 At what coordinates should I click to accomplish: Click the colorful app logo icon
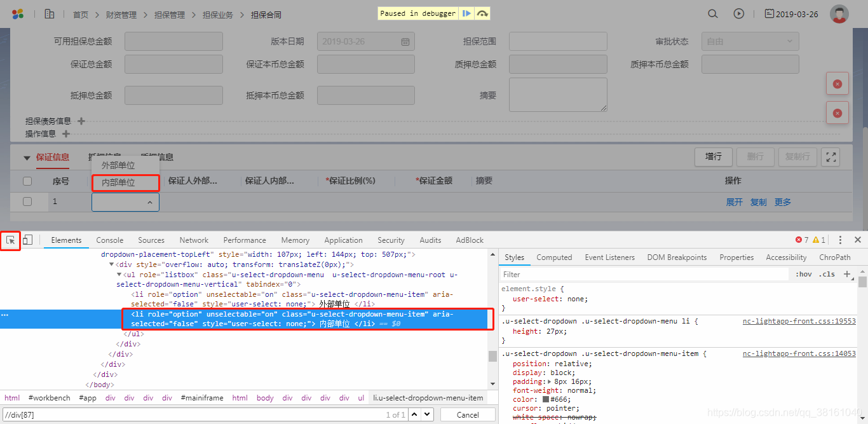point(18,13)
